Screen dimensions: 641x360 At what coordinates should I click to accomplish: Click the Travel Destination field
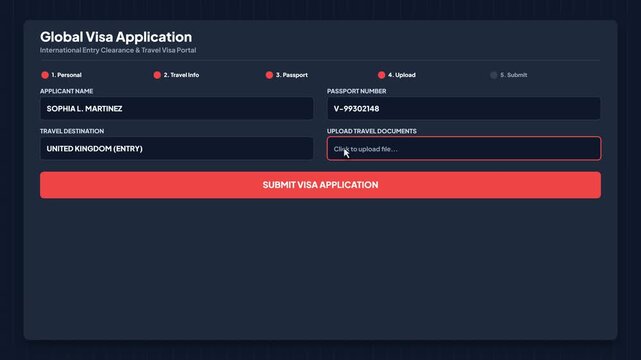177,149
